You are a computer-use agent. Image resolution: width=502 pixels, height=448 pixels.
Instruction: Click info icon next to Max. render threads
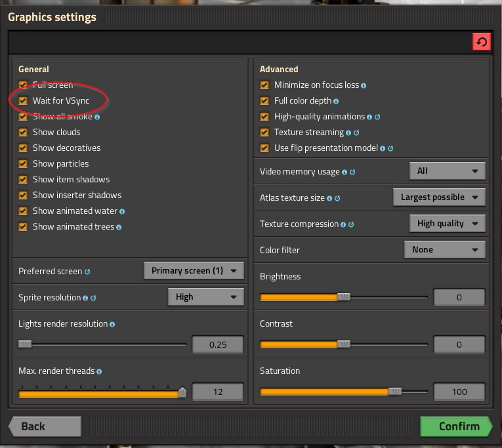tap(99, 371)
